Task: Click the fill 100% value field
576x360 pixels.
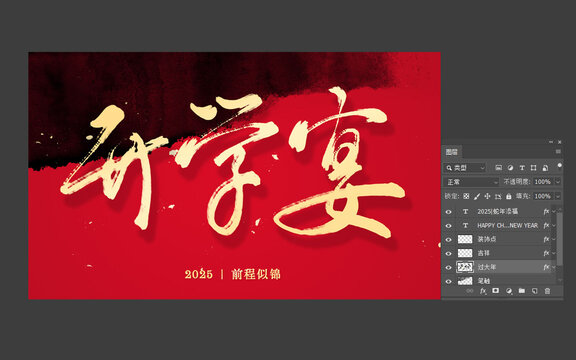Action: pyautogui.click(x=543, y=196)
